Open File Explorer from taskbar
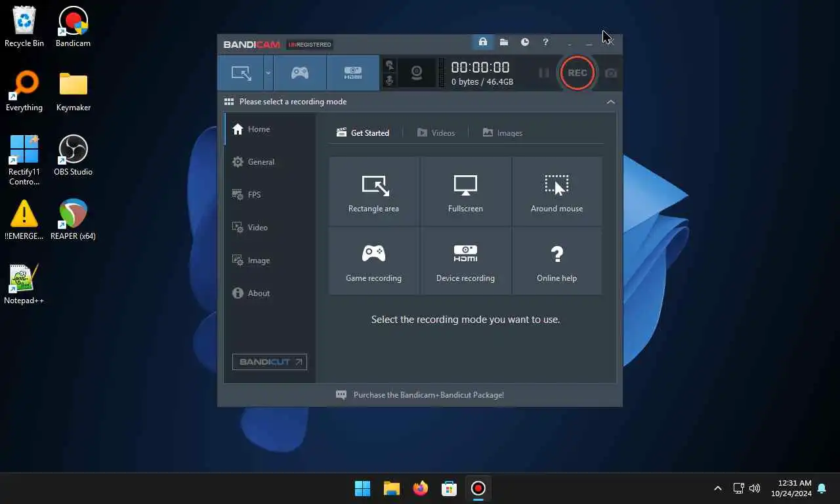840x504 pixels. [x=392, y=488]
